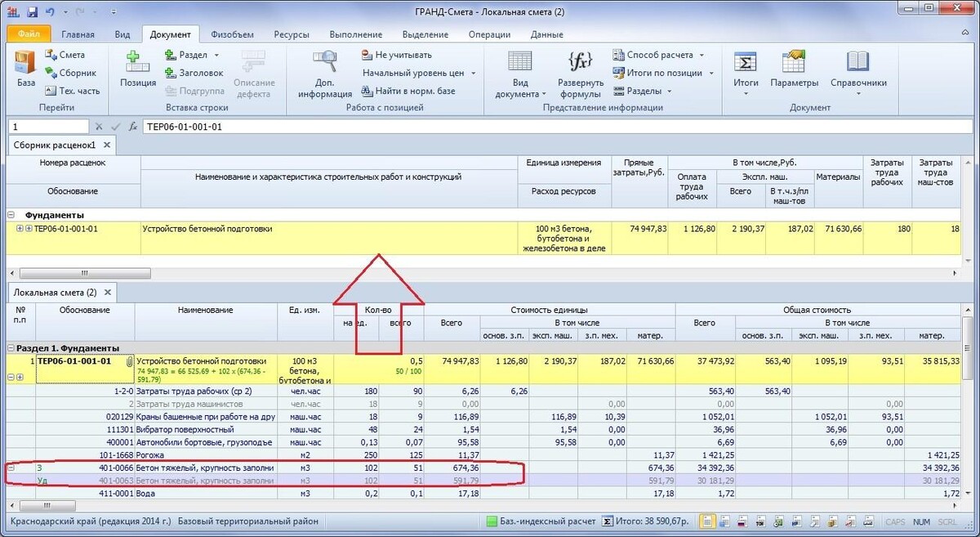Select the Затраты труда рабочих row
Image resolution: width=980 pixels, height=537 pixels.
483,391
